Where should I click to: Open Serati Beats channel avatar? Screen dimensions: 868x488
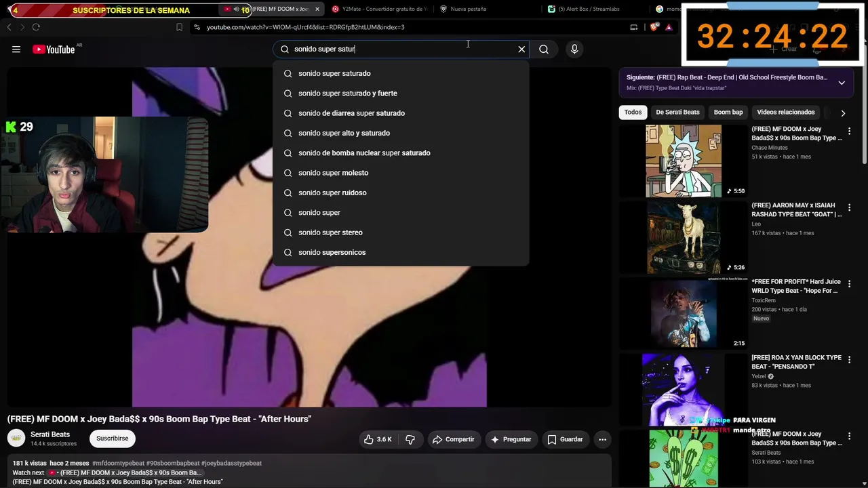[x=16, y=439]
